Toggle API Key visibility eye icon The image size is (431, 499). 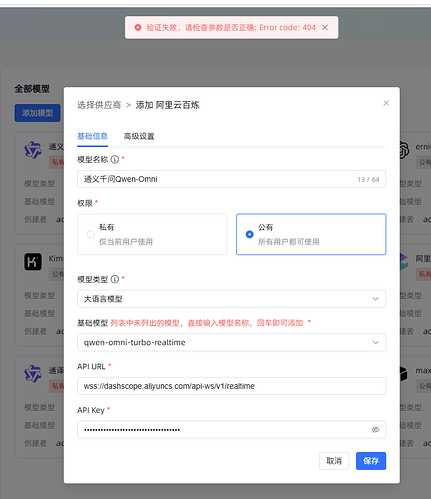point(375,430)
